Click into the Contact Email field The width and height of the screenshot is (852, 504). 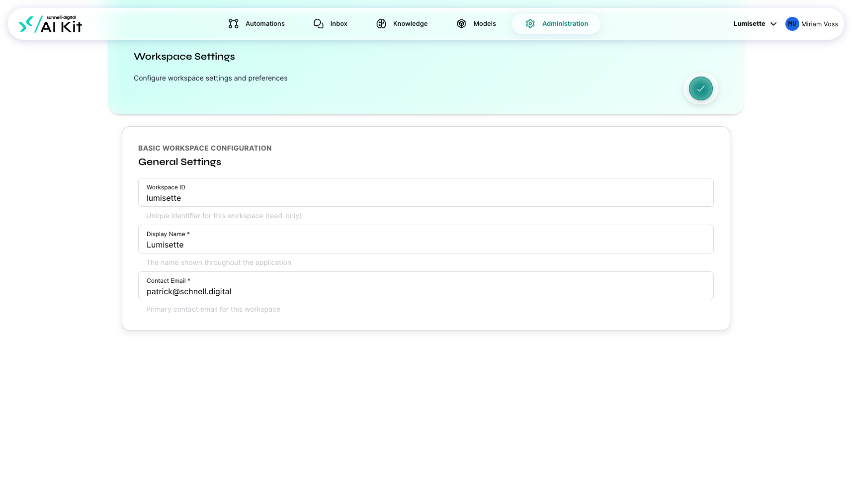click(426, 286)
